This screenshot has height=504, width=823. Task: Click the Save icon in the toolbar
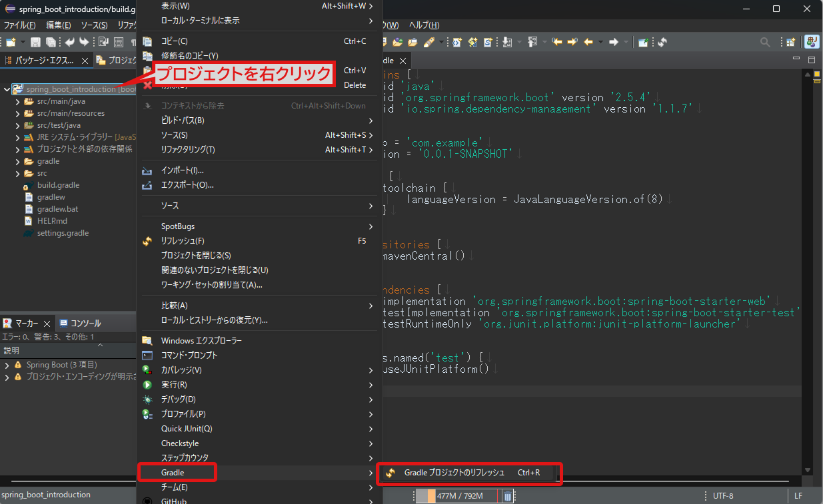[36, 42]
